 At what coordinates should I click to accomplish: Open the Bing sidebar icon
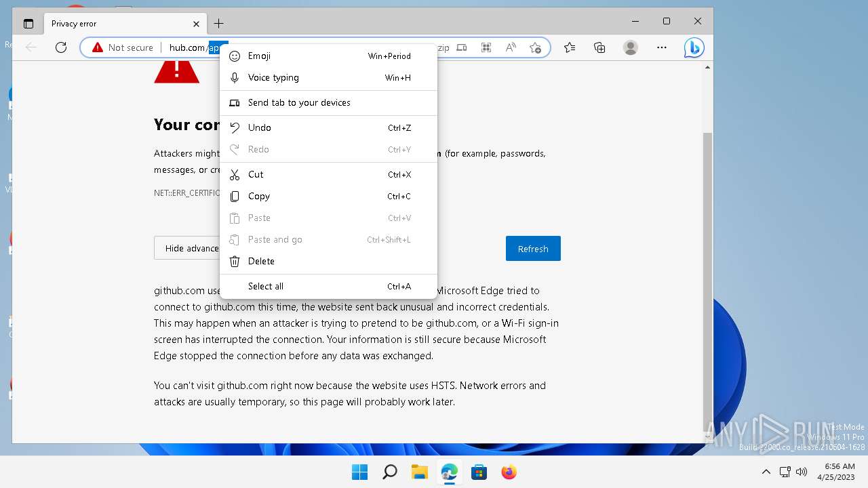694,47
